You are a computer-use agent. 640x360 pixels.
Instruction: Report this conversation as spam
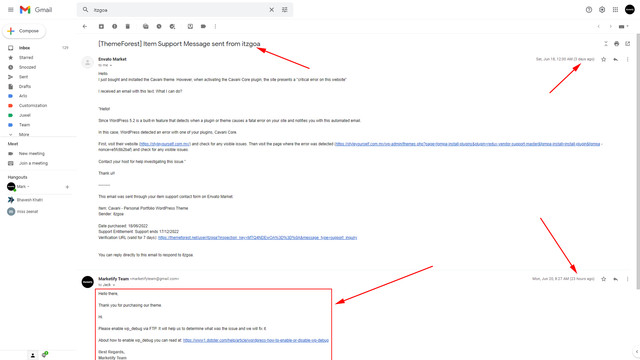pyautogui.click(x=115, y=27)
